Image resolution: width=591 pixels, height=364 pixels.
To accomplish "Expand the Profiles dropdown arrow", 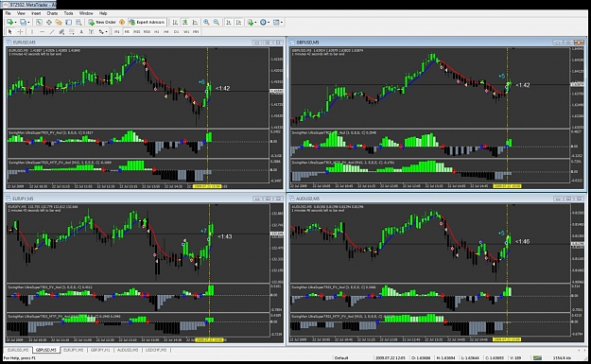I will (28, 23).
